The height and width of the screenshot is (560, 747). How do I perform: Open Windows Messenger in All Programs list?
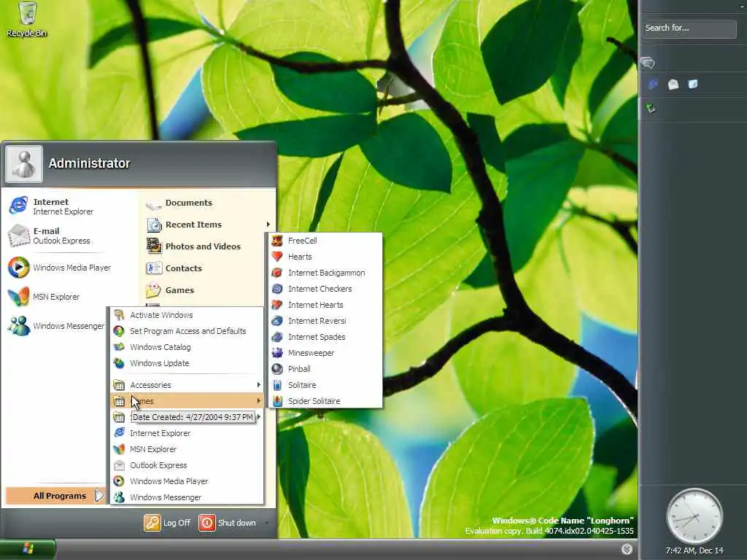(x=187, y=497)
